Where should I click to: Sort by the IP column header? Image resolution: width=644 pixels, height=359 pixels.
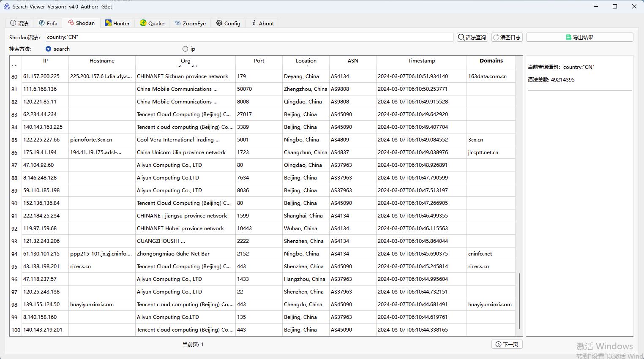click(45, 61)
